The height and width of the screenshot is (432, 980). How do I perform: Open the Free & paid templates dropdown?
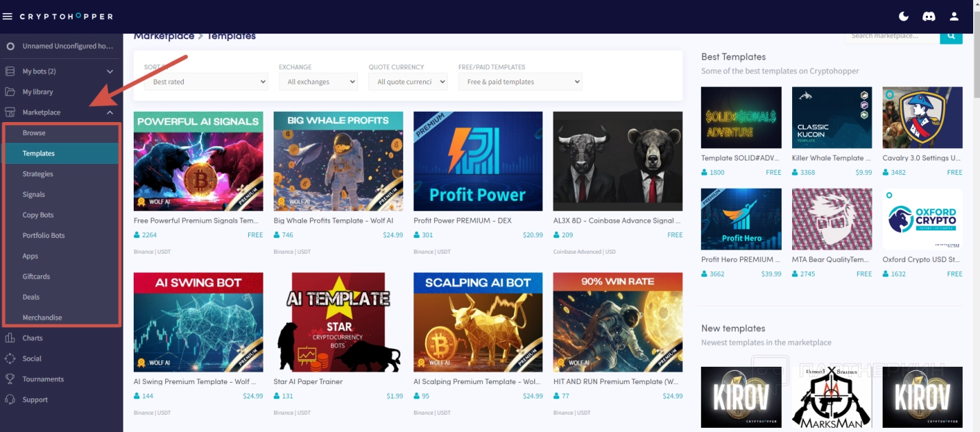click(x=520, y=82)
